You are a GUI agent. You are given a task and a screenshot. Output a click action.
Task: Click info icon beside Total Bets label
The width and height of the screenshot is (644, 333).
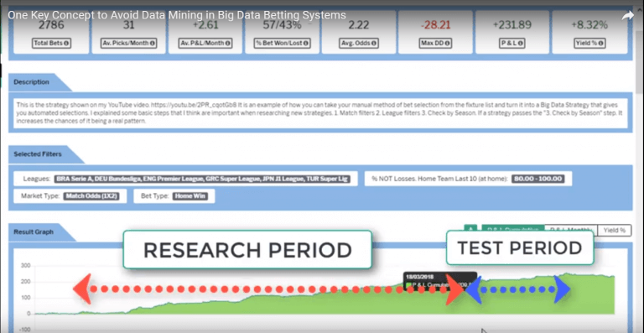pyautogui.click(x=65, y=43)
